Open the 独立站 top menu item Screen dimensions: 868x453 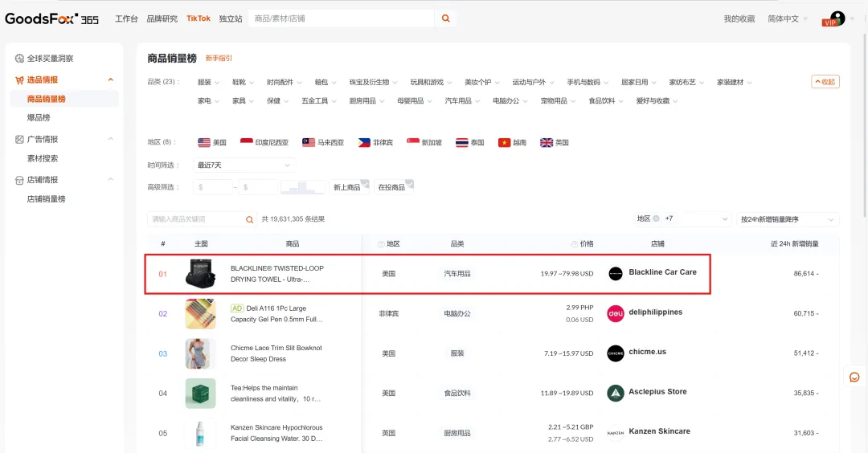pyautogui.click(x=231, y=18)
